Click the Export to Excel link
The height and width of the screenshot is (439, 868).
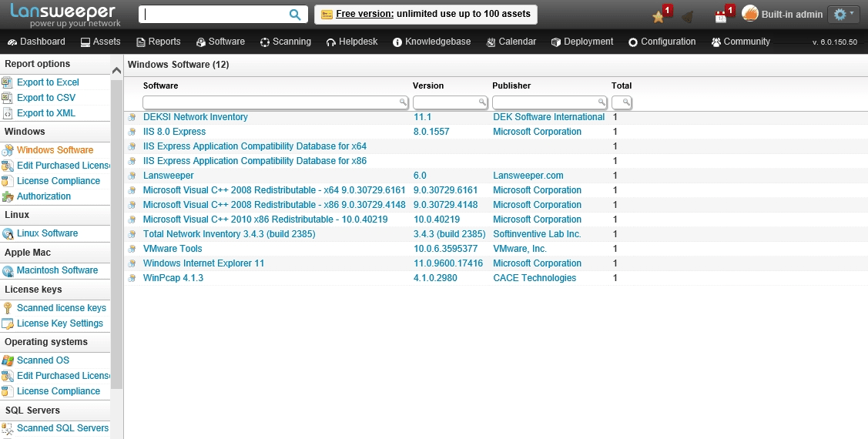[49, 82]
